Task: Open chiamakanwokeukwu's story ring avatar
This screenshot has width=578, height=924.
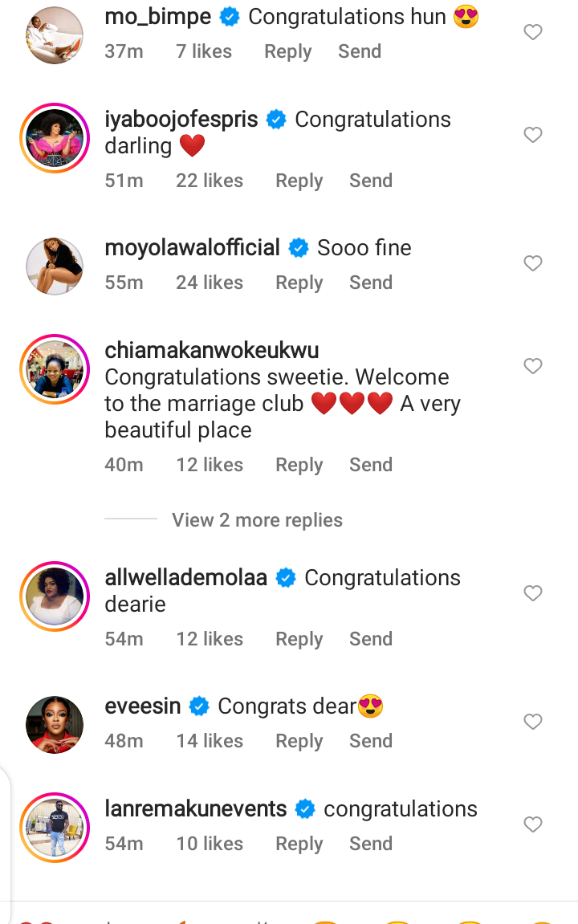Action: pos(55,369)
